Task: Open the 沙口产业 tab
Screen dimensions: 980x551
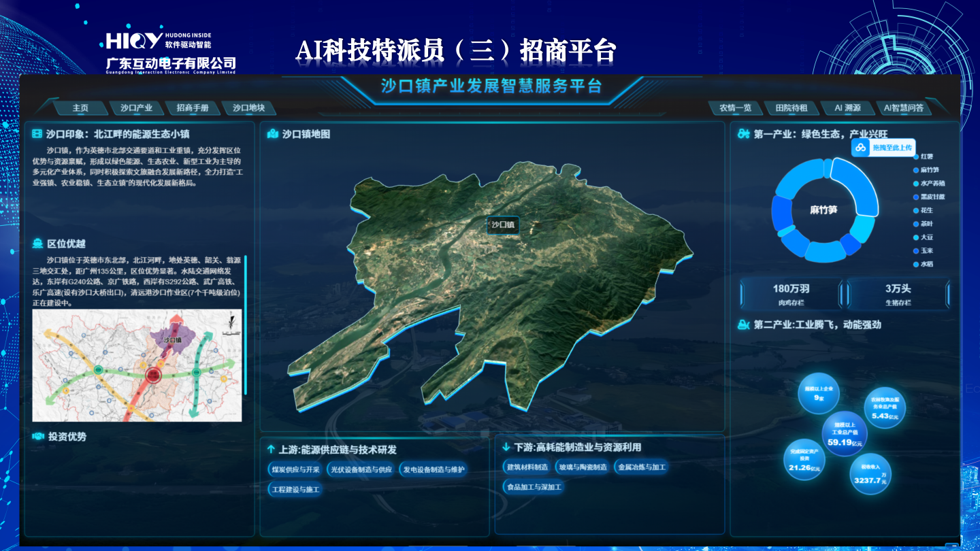Action: (136, 107)
